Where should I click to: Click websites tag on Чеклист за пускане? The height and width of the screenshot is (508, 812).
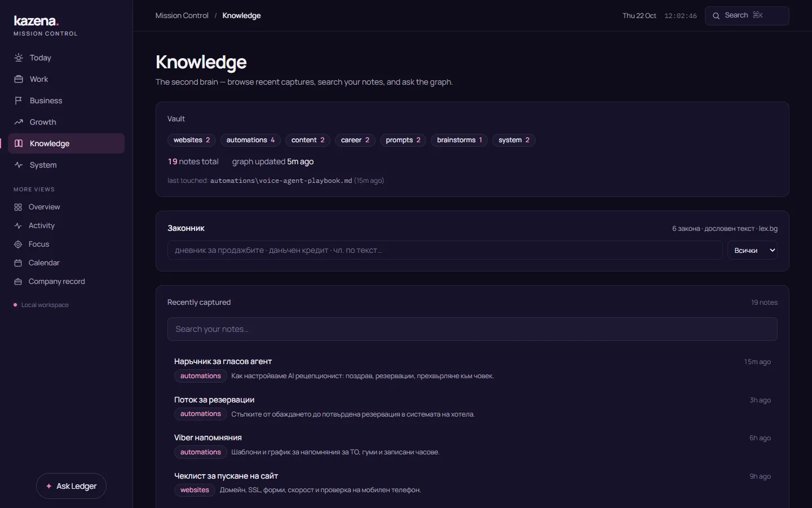pos(195,490)
